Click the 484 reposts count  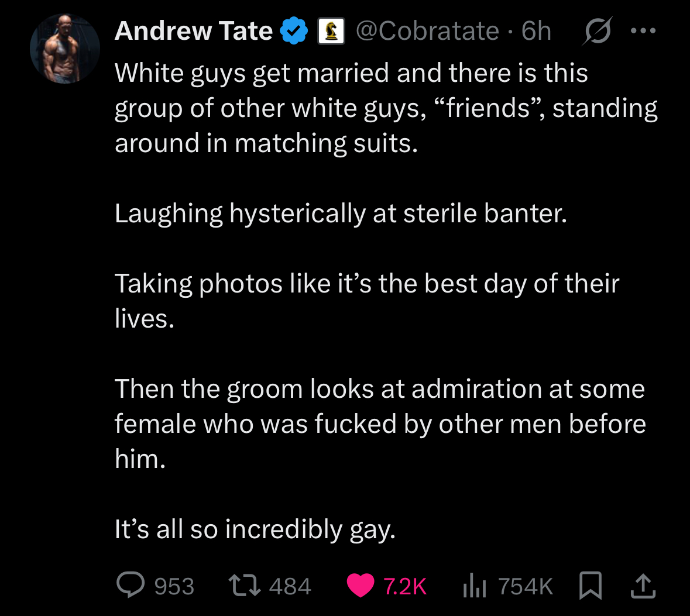point(290,587)
